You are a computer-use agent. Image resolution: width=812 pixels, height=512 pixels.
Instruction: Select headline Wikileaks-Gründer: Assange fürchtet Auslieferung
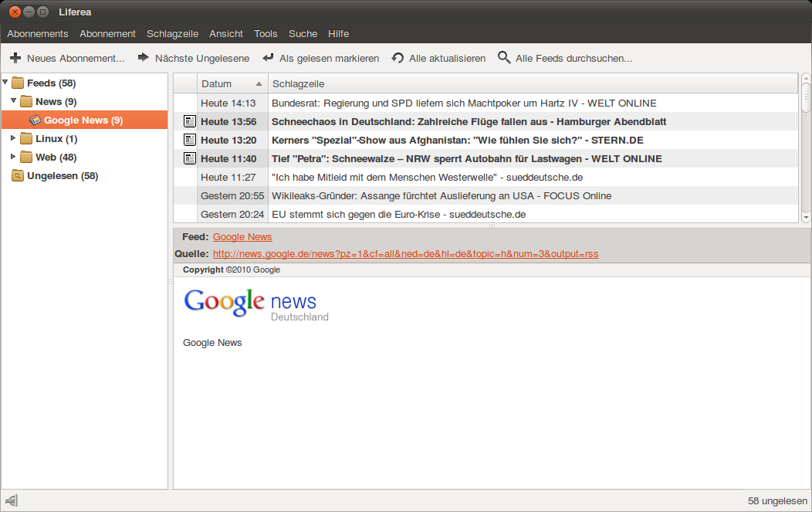(x=442, y=196)
